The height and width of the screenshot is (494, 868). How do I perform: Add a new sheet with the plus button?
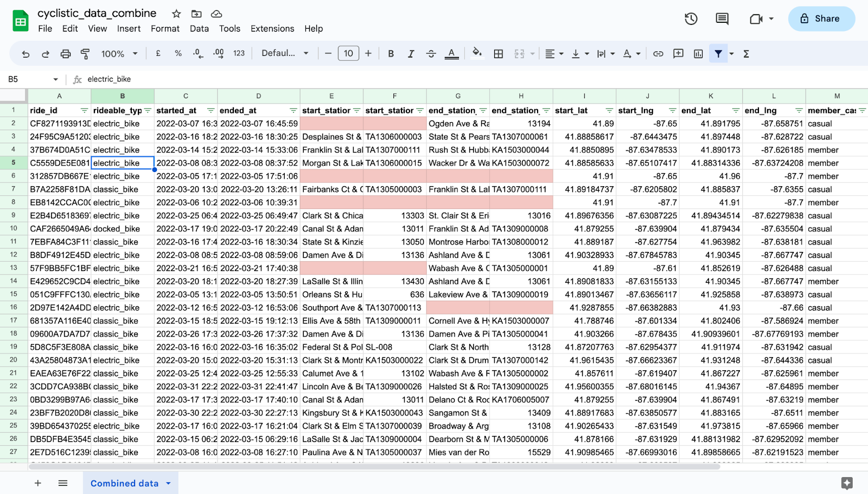(37, 483)
